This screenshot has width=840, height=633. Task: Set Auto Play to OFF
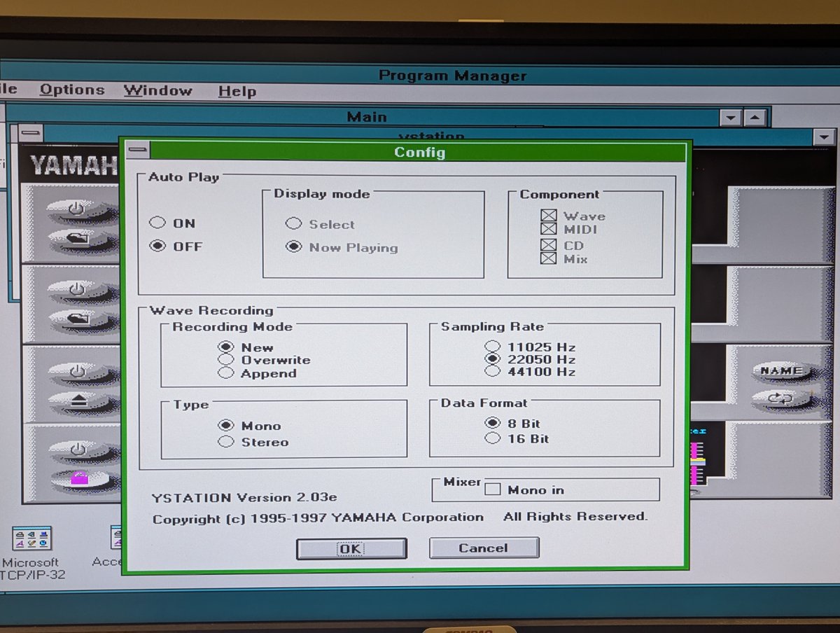[x=176, y=246]
